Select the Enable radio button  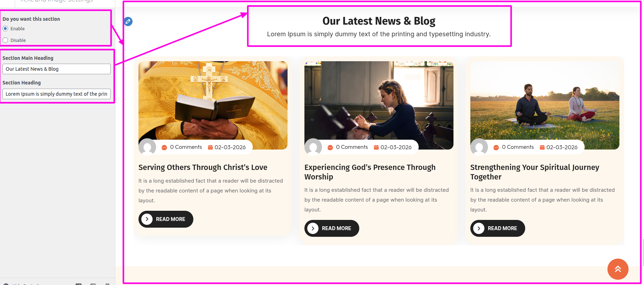tap(5, 28)
